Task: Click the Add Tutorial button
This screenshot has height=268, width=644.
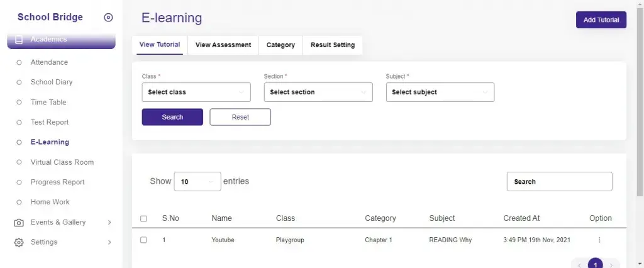Action: (x=601, y=20)
